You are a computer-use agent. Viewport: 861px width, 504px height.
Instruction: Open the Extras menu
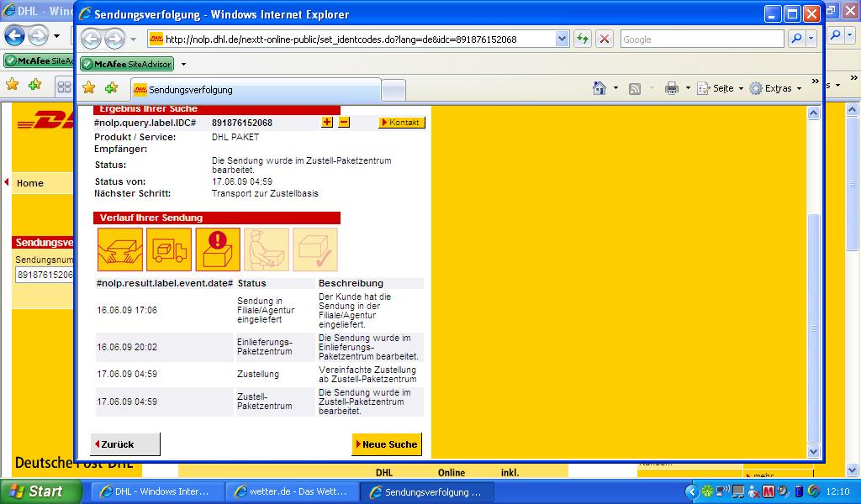coord(775,88)
